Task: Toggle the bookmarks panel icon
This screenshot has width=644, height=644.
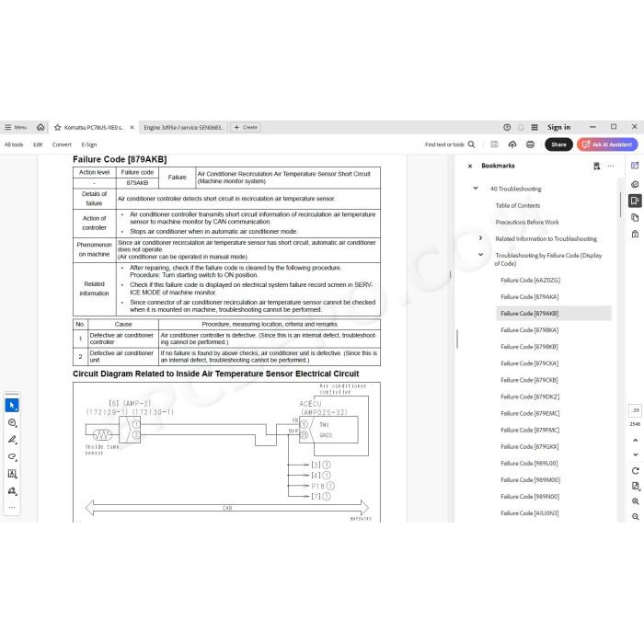Action: (635, 201)
